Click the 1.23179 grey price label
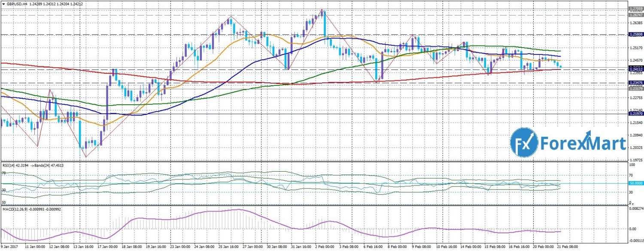The width and height of the screenshot is (644, 251). coord(635,89)
